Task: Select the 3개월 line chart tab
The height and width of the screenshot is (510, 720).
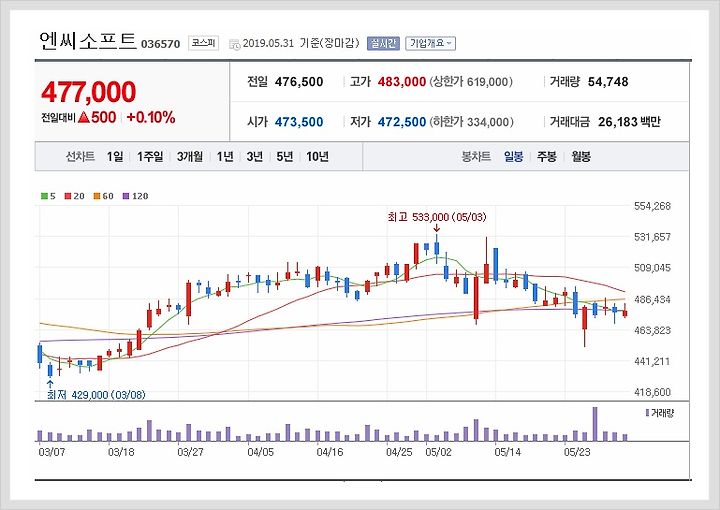Action: (190, 157)
